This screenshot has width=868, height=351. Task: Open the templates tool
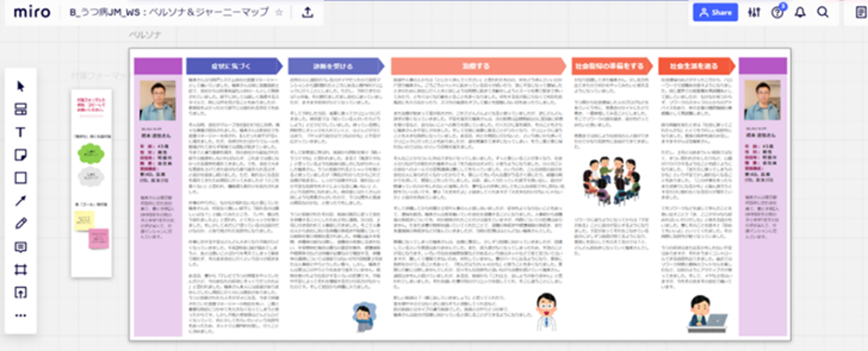(x=21, y=109)
